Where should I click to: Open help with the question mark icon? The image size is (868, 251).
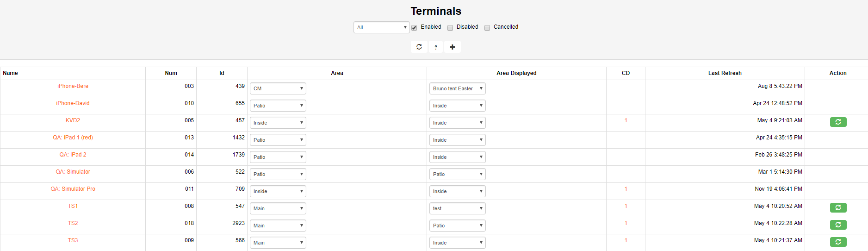tap(436, 47)
